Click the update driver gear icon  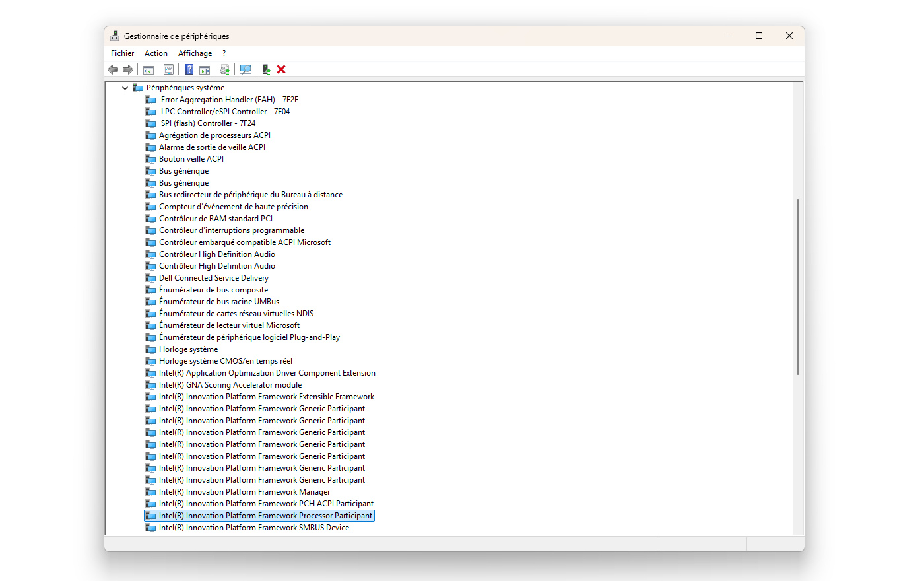coord(225,69)
